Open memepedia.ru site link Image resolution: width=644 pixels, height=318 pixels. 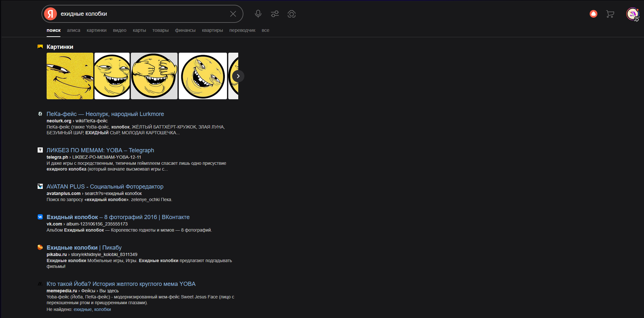pyautogui.click(x=62, y=291)
